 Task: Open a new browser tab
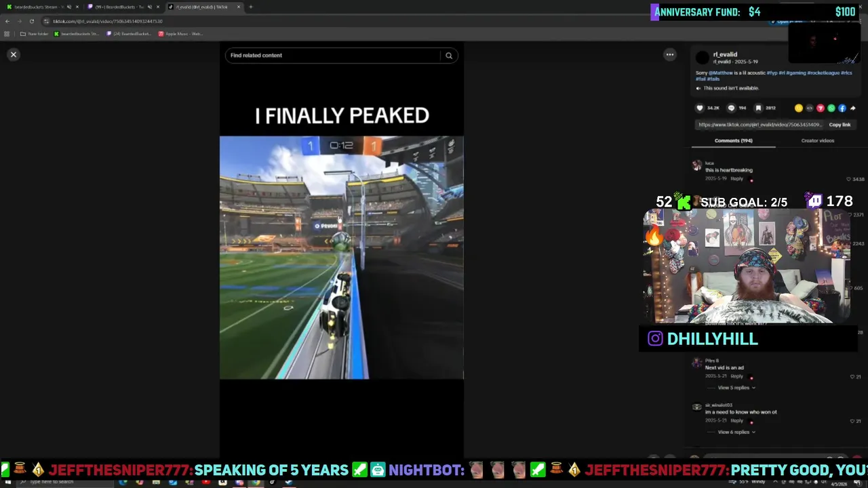coord(251,7)
